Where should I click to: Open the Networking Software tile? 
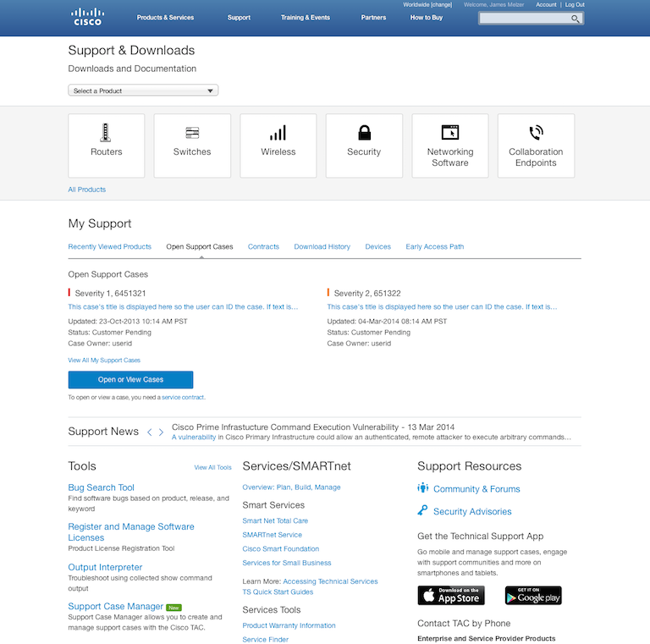pyautogui.click(x=450, y=146)
